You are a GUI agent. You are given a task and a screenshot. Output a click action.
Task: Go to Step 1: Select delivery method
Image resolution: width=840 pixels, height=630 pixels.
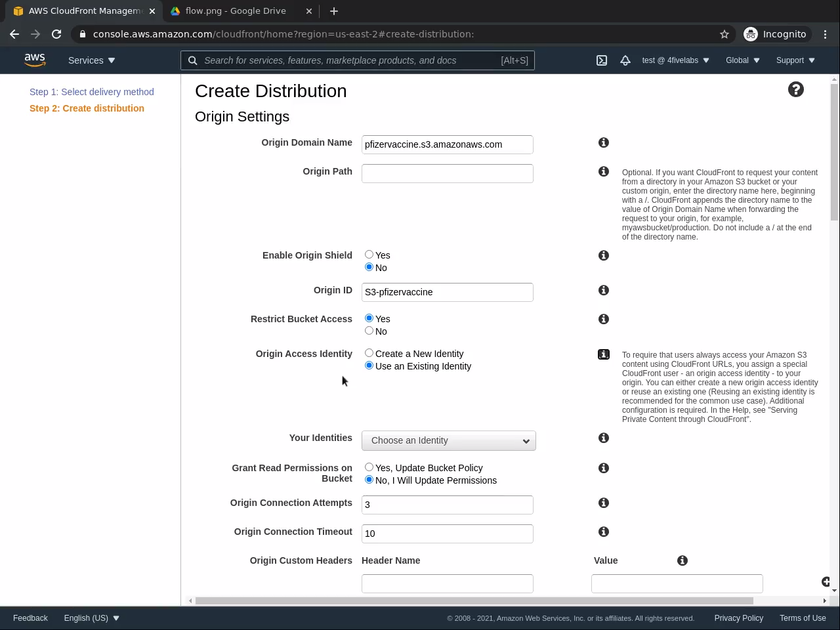[92, 92]
